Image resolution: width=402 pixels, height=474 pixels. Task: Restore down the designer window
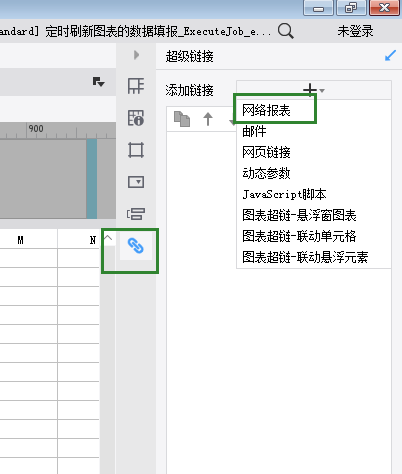click(351, 8)
